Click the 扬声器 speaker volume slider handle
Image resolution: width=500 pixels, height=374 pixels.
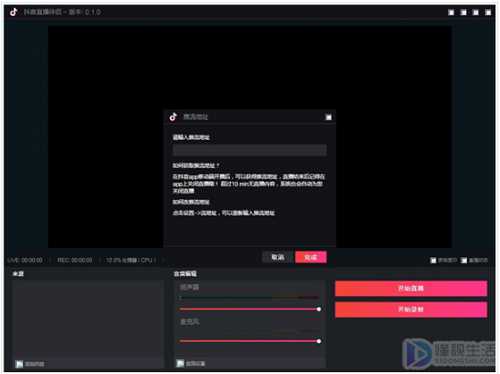[319, 309]
